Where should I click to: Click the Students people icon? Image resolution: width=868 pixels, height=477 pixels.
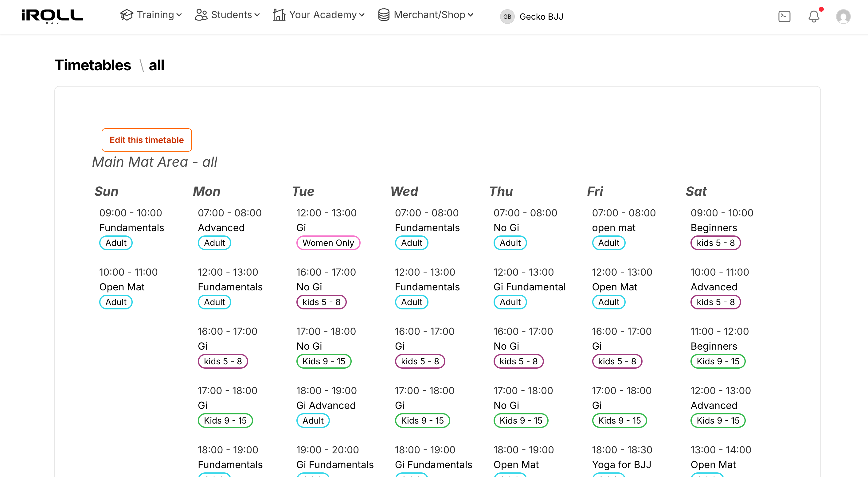(201, 15)
